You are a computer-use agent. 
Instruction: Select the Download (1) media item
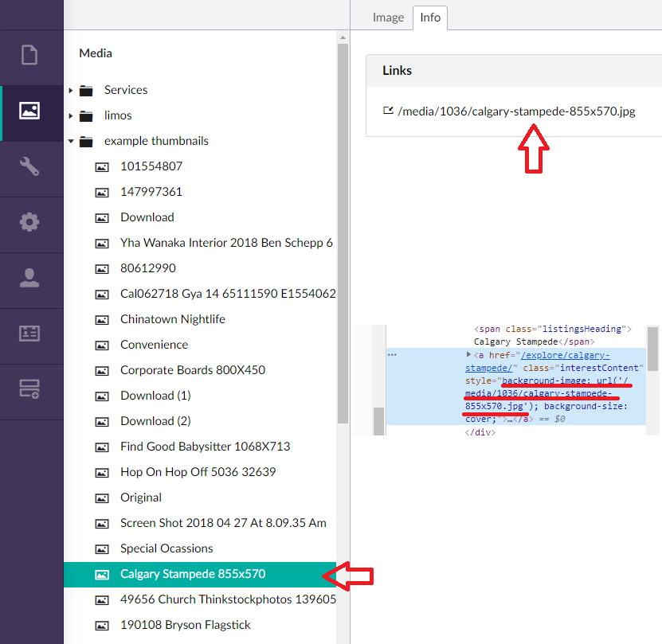[155, 396]
